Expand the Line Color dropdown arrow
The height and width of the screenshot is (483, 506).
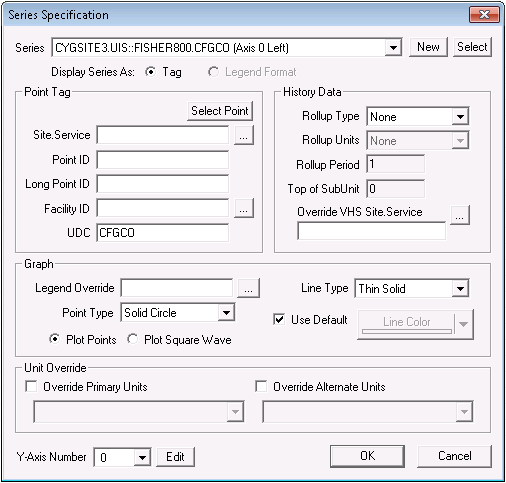tap(464, 324)
